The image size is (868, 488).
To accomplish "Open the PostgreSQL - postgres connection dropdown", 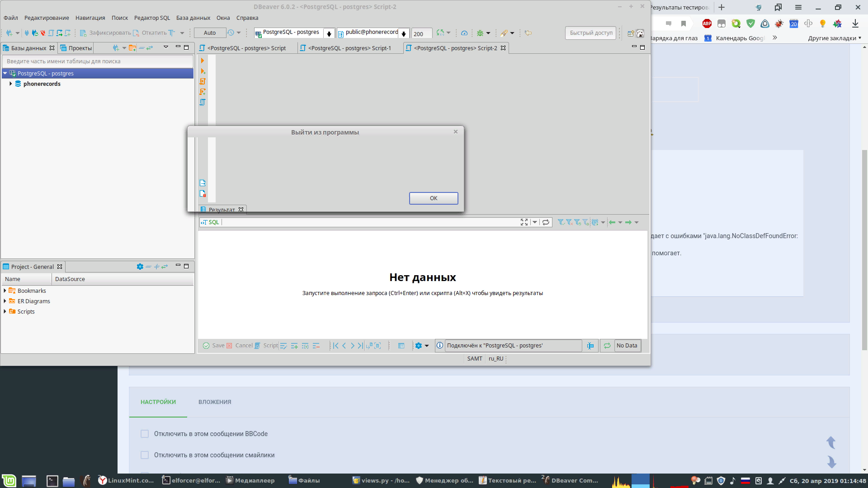I will pos(329,33).
